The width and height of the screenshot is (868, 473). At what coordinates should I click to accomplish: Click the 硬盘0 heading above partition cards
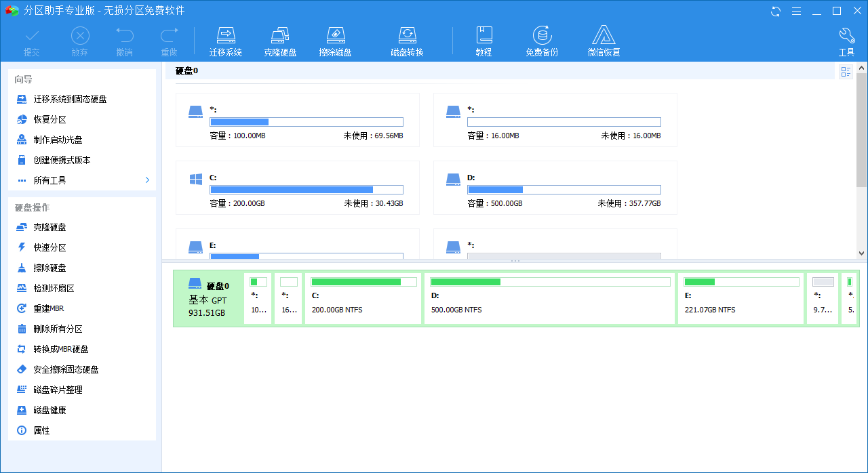(x=186, y=70)
